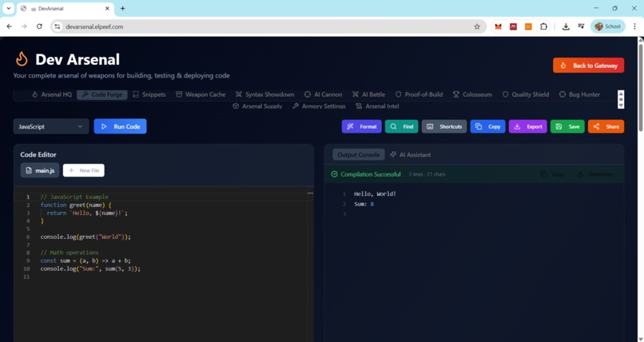Switch to the Snippets tab
644x342 pixels.
pyautogui.click(x=149, y=94)
